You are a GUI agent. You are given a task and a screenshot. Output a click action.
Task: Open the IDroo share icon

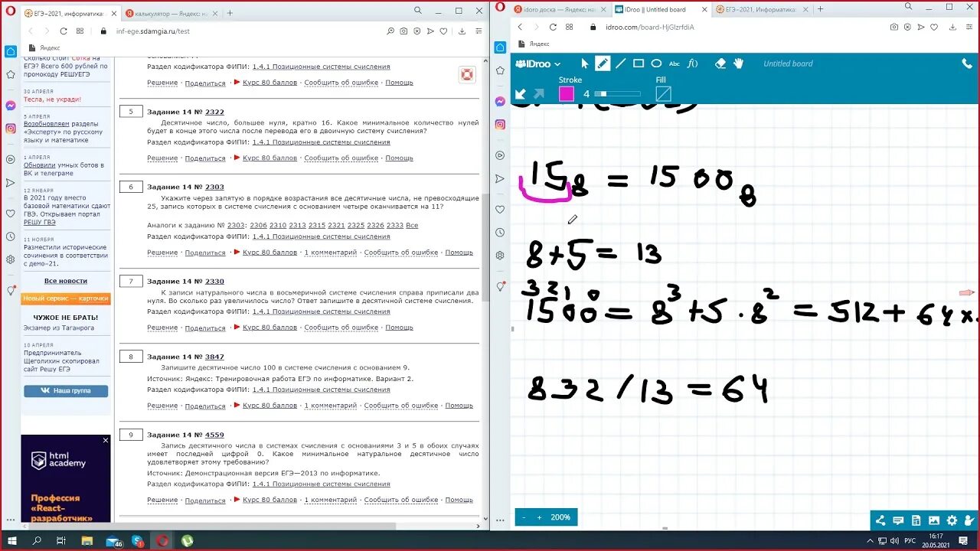click(x=880, y=520)
